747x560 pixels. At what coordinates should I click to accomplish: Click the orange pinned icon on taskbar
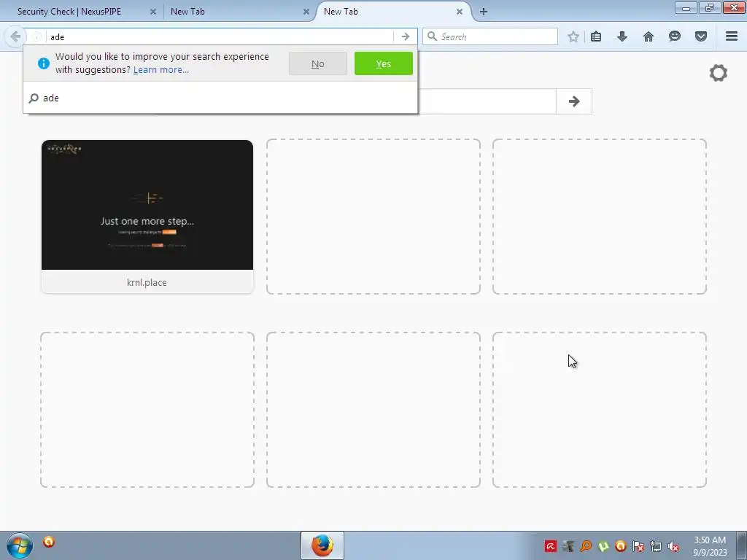[49, 542]
